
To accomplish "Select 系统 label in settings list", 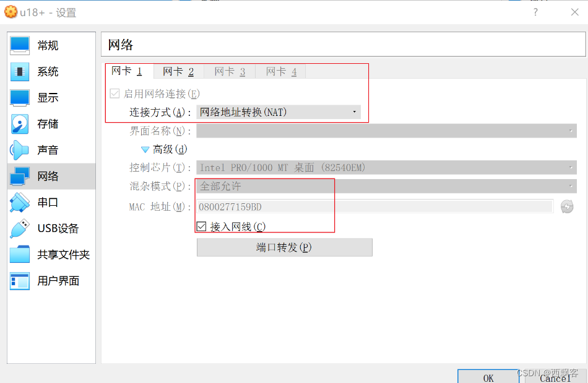I will [48, 72].
